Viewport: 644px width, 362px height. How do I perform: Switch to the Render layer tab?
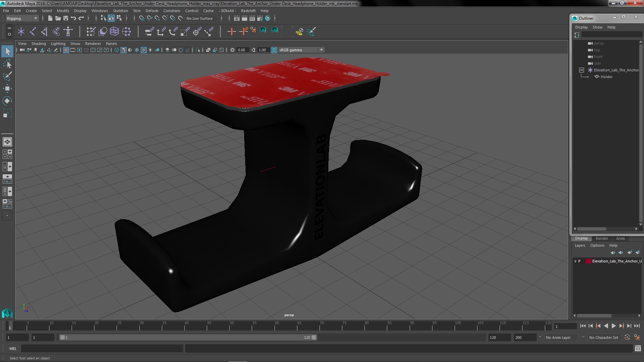pyautogui.click(x=602, y=238)
